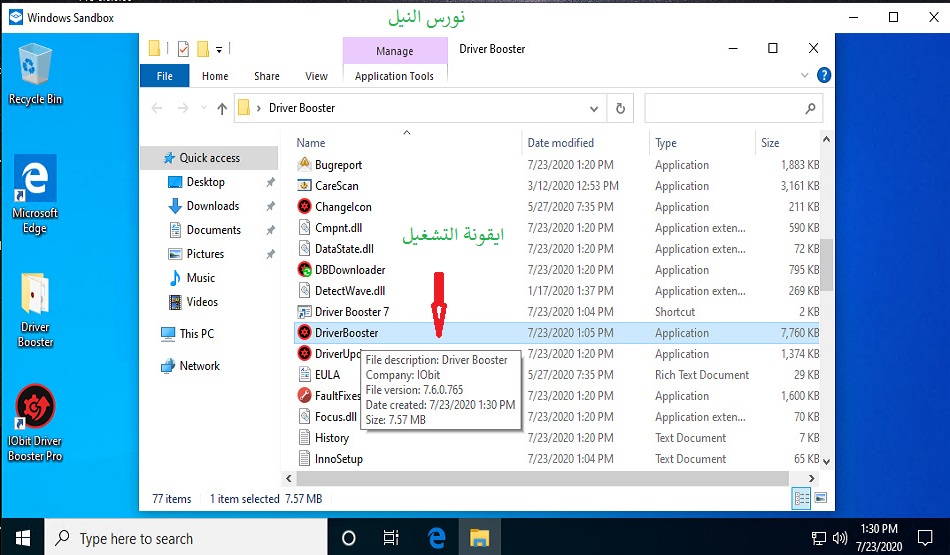Switch to large icons view
This screenshot has height=555, width=950.
[x=820, y=497]
